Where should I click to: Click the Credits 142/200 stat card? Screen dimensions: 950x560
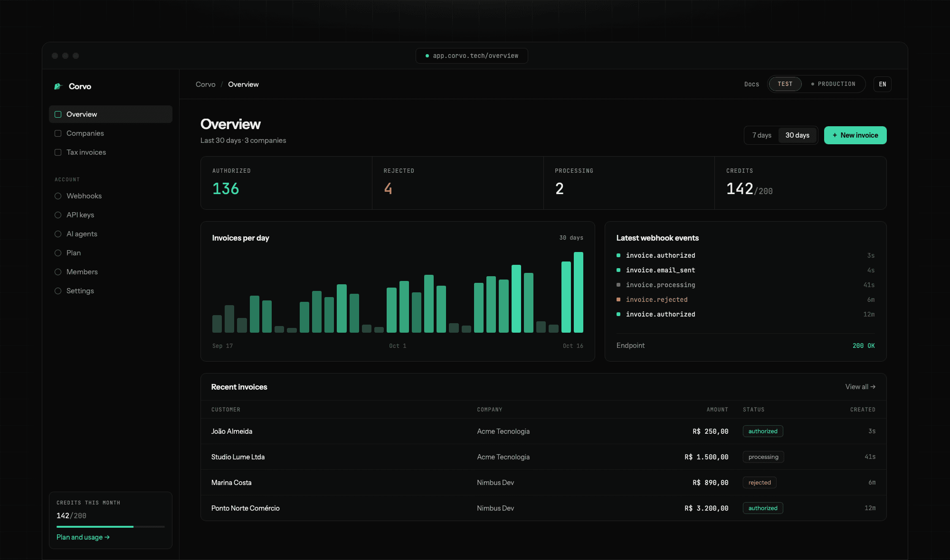point(800,183)
